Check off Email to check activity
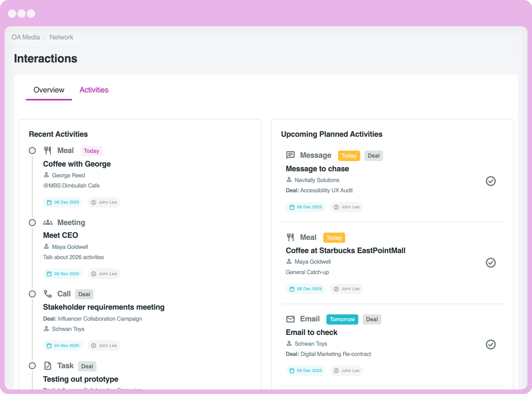The width and height of the screenshot is (532, 394). click(491, 344)
